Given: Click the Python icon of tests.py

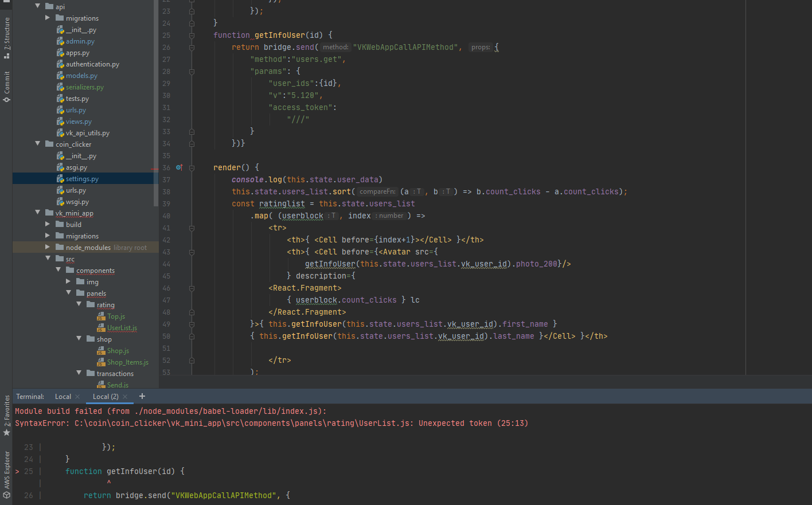Looking at the screenshot, I should pos(60,99).
